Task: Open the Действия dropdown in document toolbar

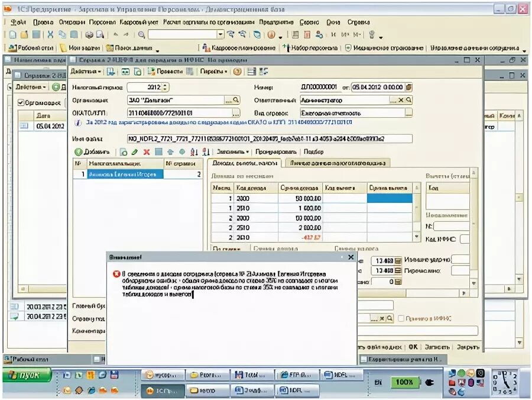Action: point(86,72)
